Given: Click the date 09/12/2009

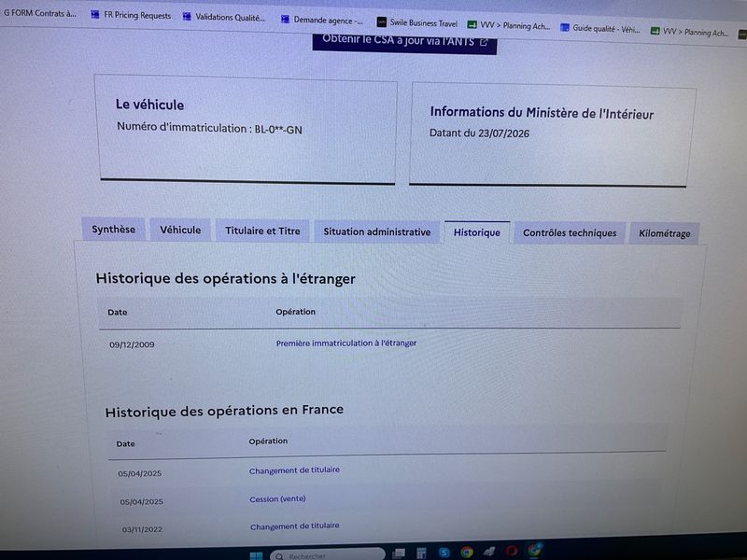Looking at the screenshot, I should click(x=132, y=344).
